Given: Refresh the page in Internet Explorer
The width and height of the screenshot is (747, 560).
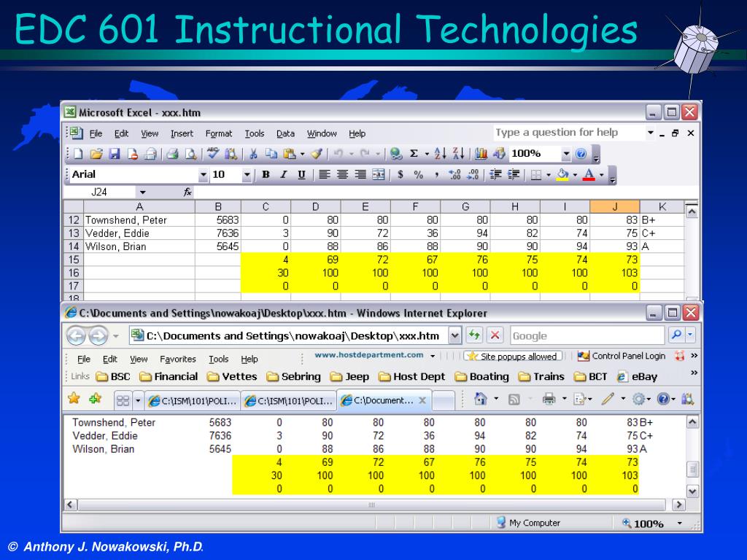Looking at the screenshot, I should (474, 335).
